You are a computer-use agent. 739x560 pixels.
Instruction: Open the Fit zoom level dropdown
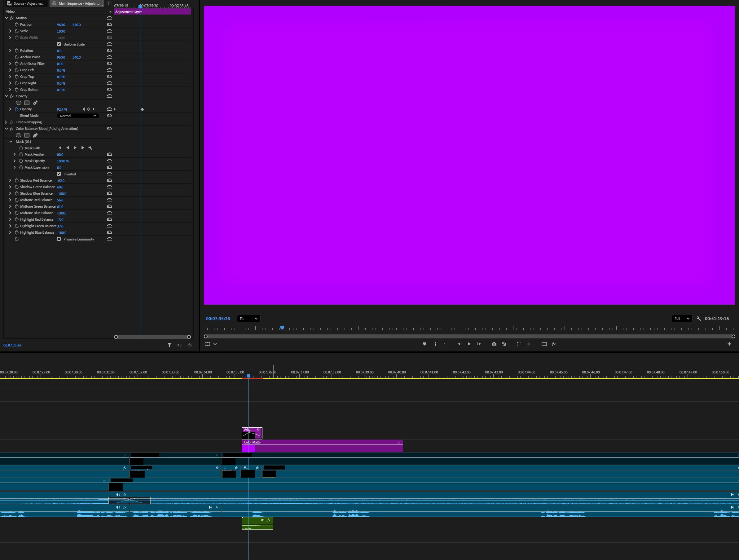(x=249, y=318)
